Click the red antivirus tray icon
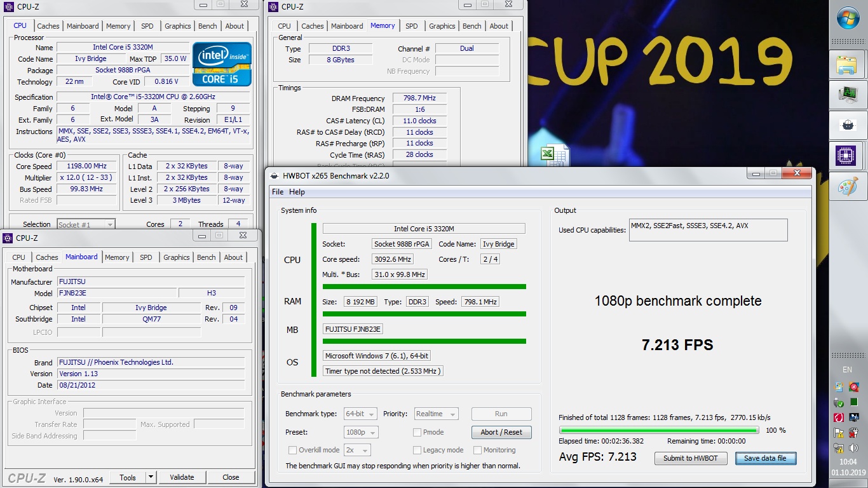868x488 pixels. click(x=839, y=417)
